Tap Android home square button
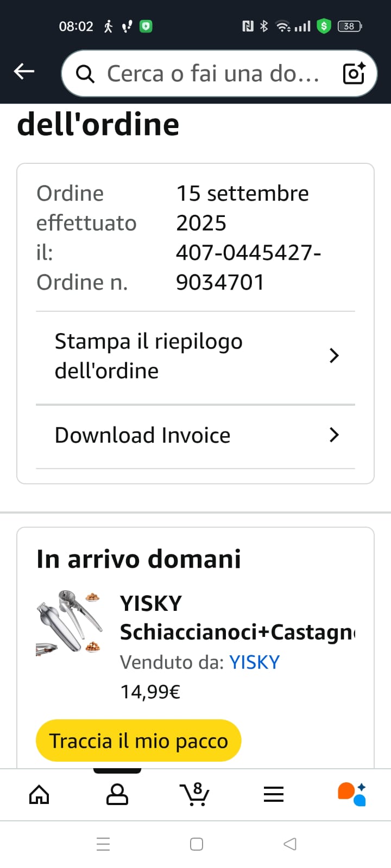The height and width of the screenshot is (868, 391). [197, 844]
